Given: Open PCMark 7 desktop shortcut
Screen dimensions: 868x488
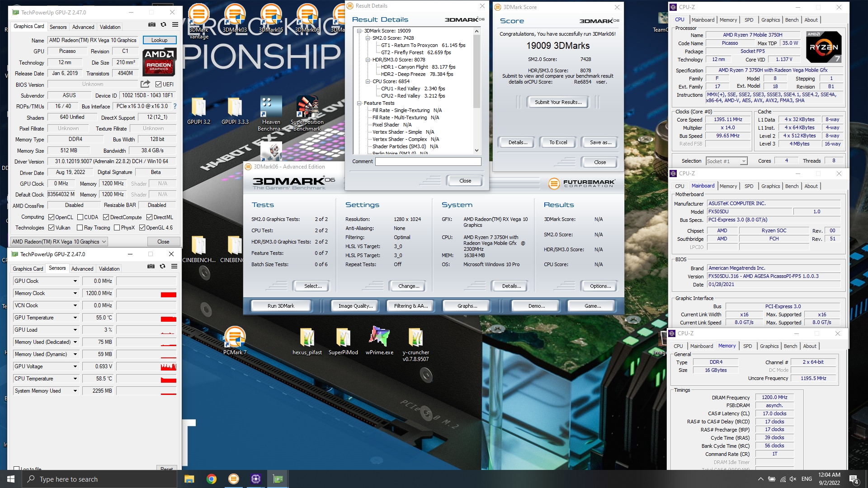Looking at the screenshot, I should pos(235,341).
